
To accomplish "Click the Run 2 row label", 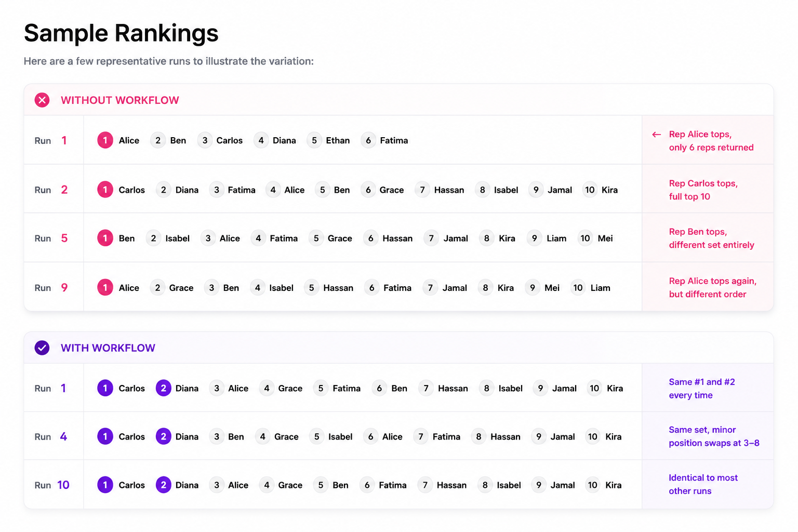I will (x=51, y=190).
